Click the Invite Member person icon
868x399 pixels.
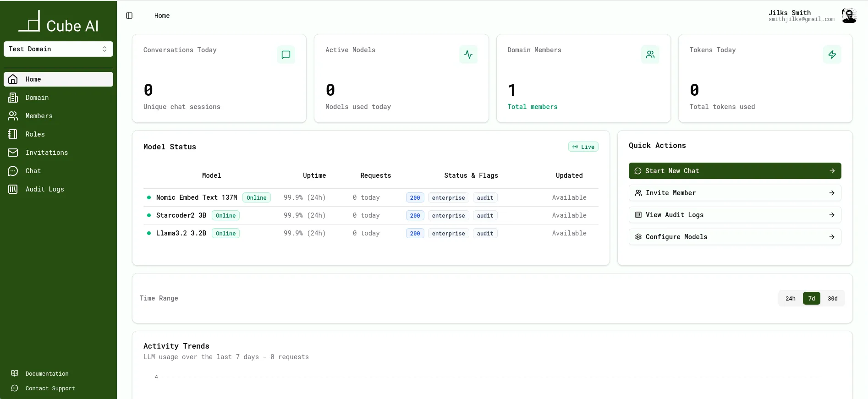click(638, 193)
